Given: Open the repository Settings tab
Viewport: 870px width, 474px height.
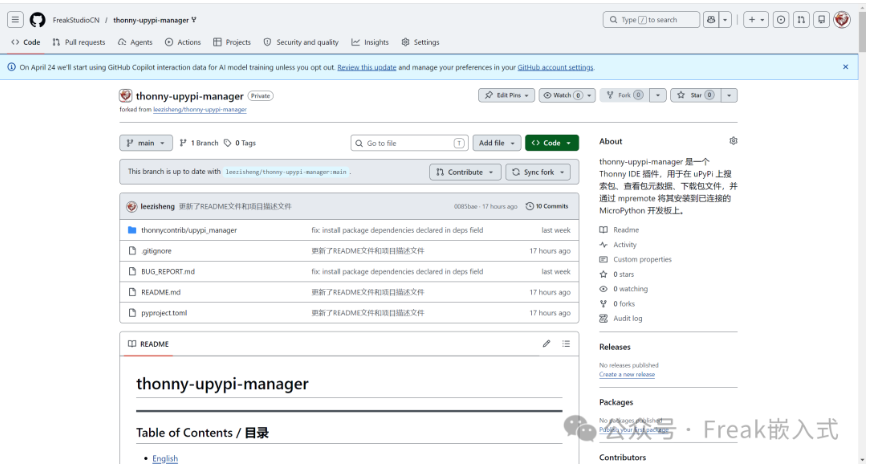Looking at the screenshot, I should (x=421, y=42).
